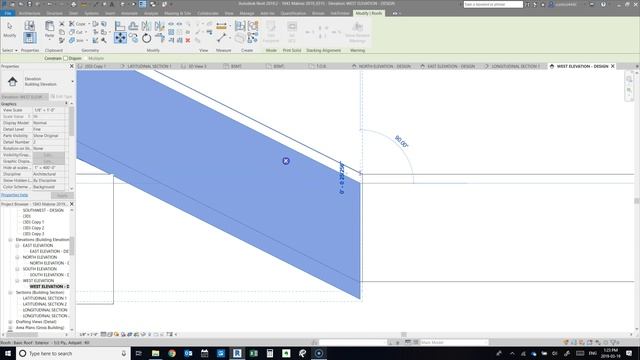Collapse the EAST ELEVATION tree node
The width and height of the screenshot is (640, 360).
click(x=17, y=246)
